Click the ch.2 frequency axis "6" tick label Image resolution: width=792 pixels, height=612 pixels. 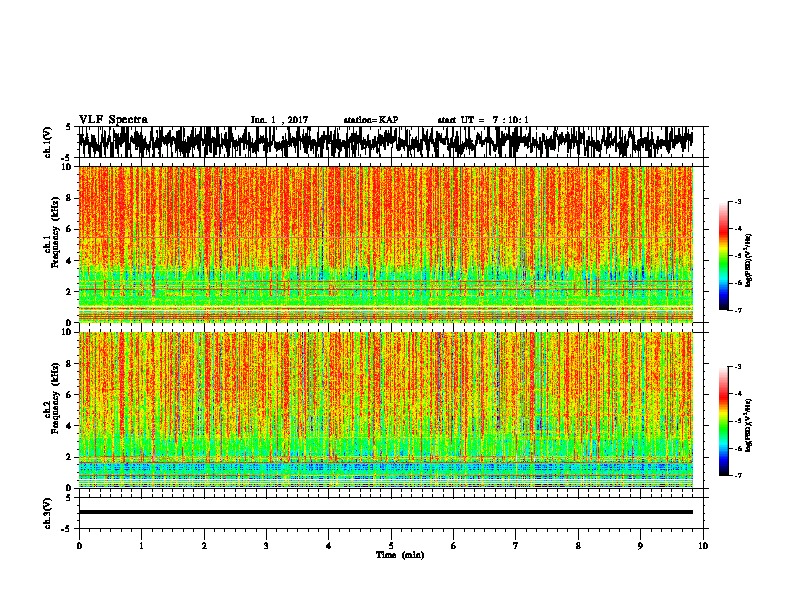pyautogui.click(x=70, y=395)
